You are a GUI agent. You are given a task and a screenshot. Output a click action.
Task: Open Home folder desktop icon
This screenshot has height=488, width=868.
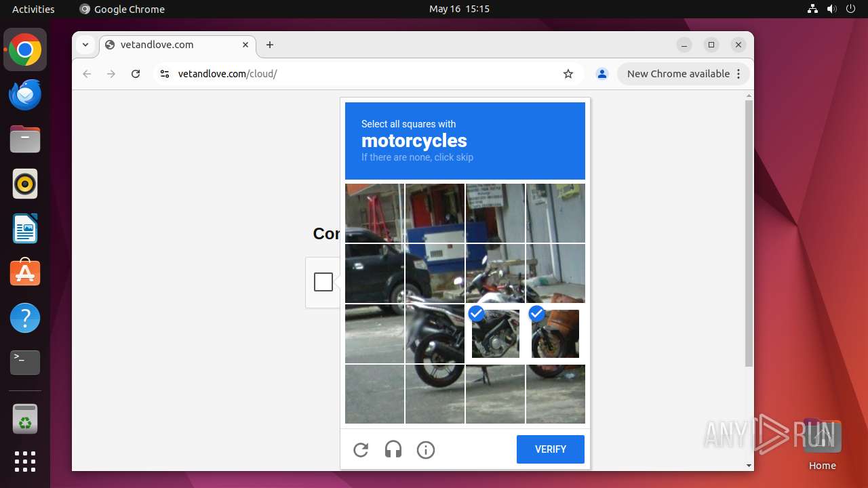(822, 444)
